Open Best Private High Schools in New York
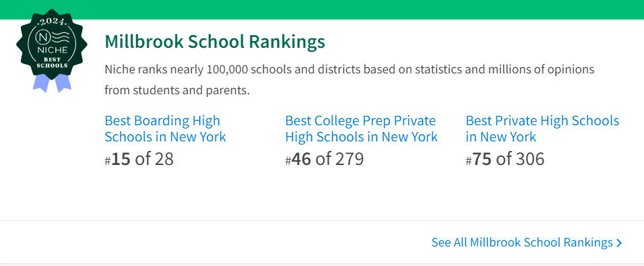The height and width of the screenshot is (266, 644). 542,129
